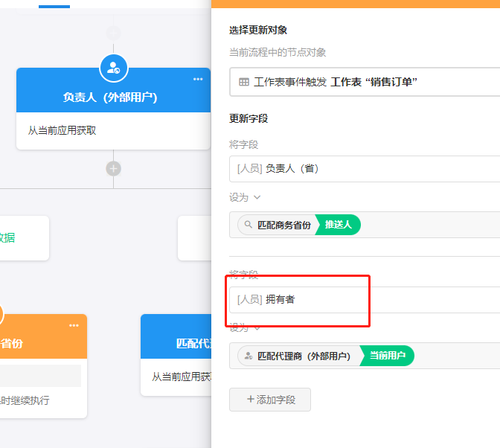Click the 添加字段 button
The width and height of the screenshot is (500, 448).
[269, 400]
